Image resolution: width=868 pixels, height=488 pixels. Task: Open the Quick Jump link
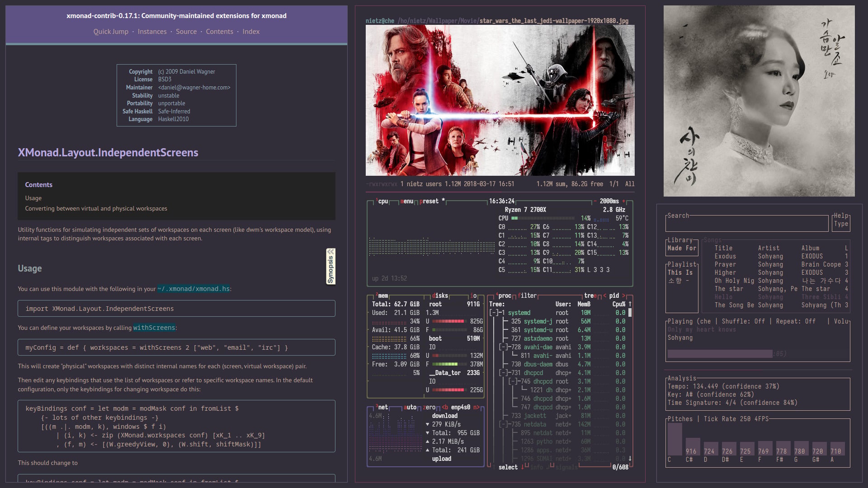111,32
